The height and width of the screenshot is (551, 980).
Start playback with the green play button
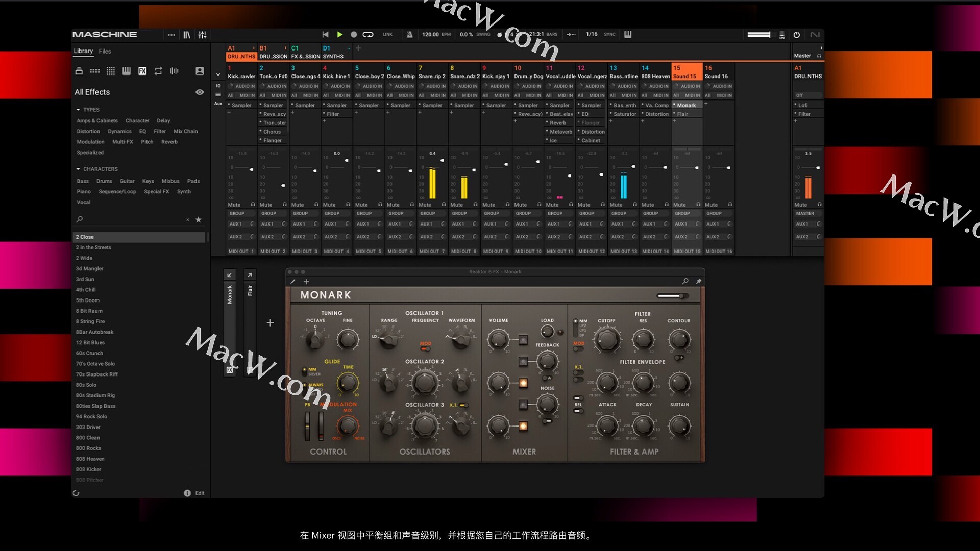coord(340,34)
